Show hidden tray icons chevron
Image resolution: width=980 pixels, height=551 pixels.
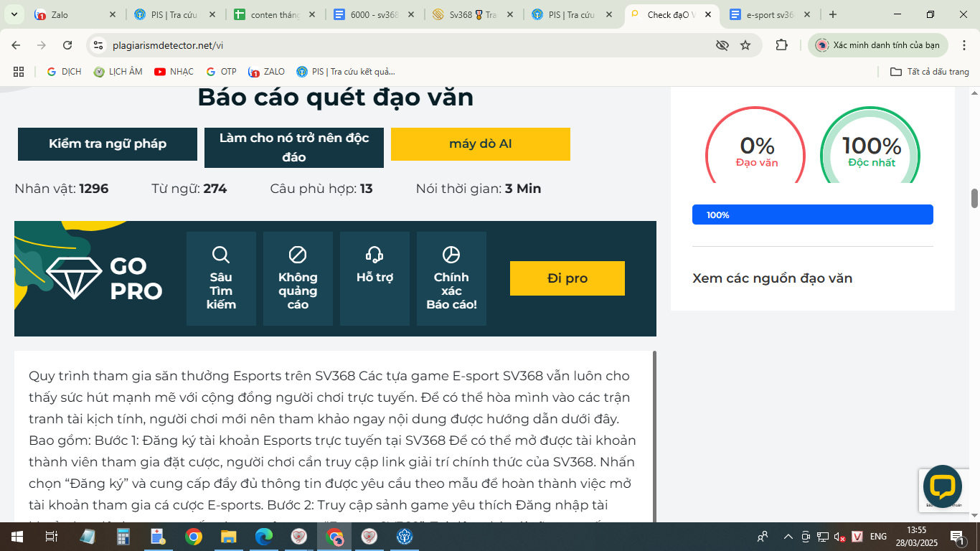pyautogui.click(x=788, y=537)
